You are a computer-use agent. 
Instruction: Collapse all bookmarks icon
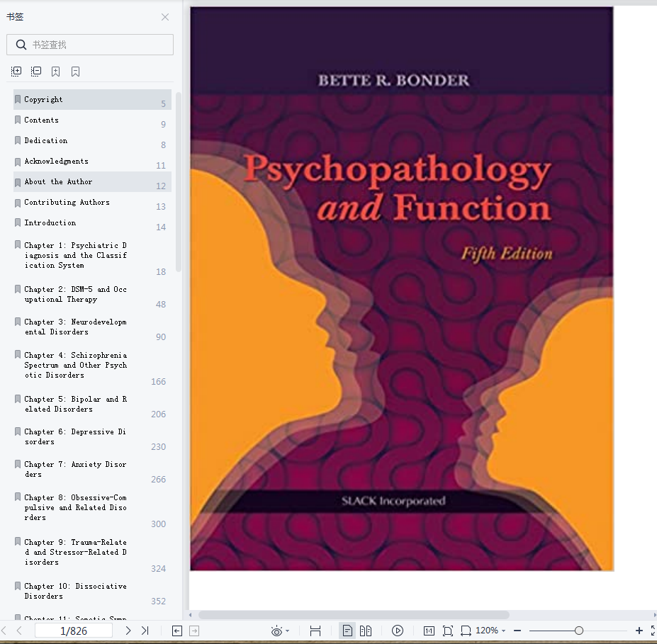coord(36,71)
